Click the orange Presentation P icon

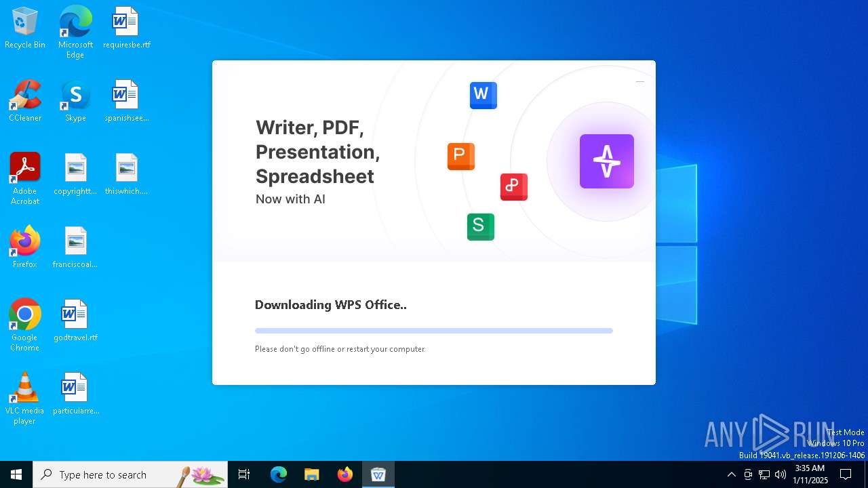[461, 157]
